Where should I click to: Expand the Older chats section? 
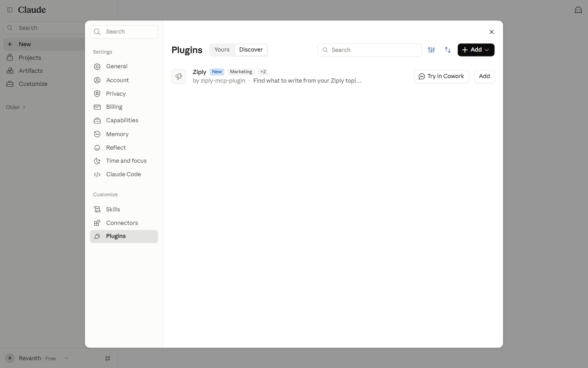[16, 107]
